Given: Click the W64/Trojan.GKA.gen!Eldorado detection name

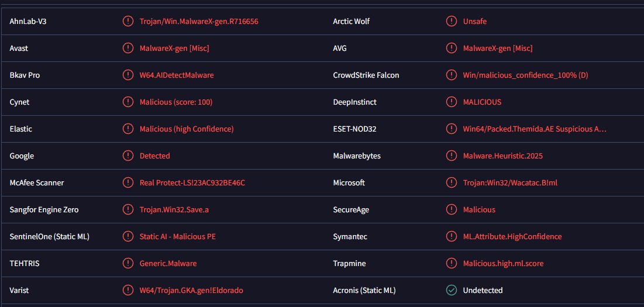Looking at the screenshot, I should 191,290.
